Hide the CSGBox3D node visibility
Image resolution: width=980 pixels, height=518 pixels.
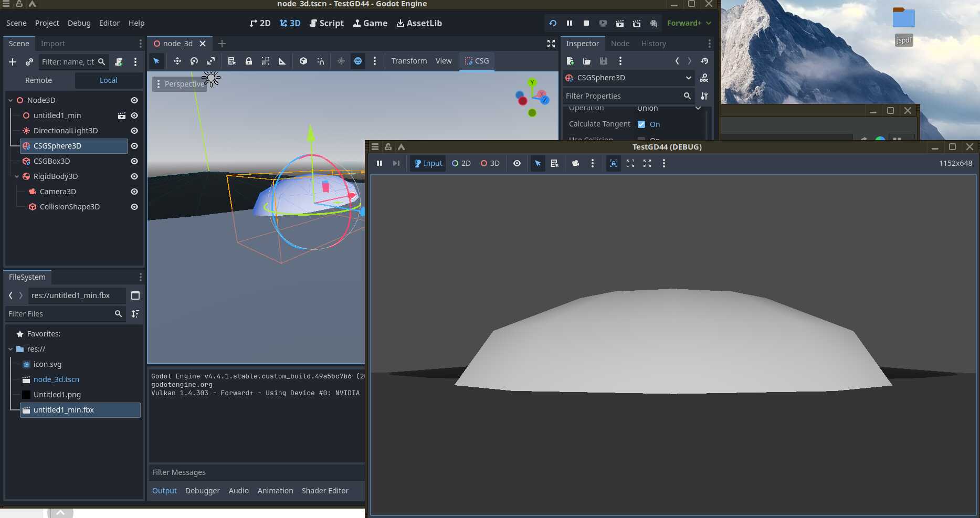tap(134, 161)
